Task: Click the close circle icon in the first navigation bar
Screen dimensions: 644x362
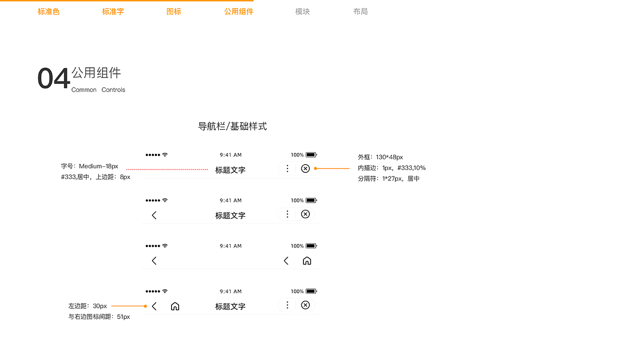Action: (x=305, y=168)
